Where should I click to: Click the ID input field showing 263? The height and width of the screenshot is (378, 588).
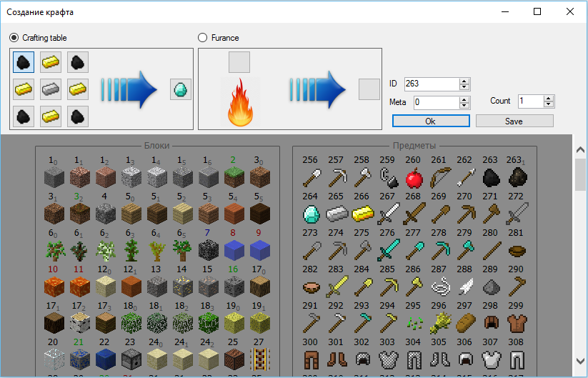pos(432,84)
